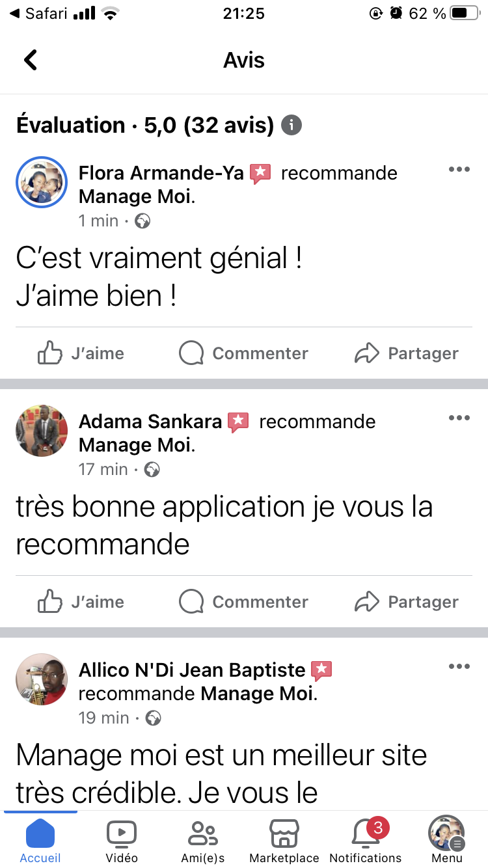Comment on Flora Armande-Ya's review
The image size is (488, 868).
pyautogui.click(x=244, y=353)
